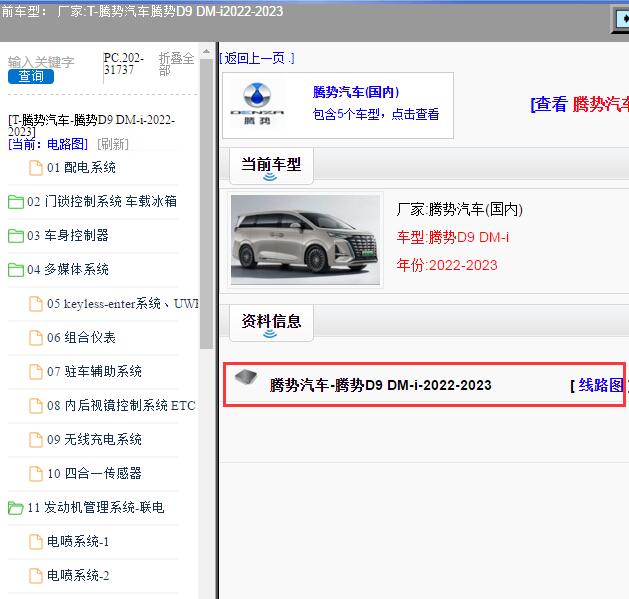Click the file icon for 05 keyless-enter系统

tap(36, 304)
